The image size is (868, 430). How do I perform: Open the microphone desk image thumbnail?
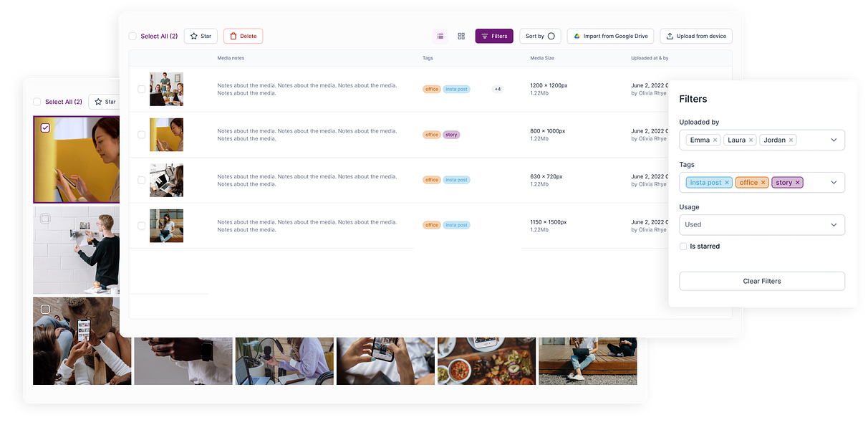pyautogui.click(x=284, y=361)
